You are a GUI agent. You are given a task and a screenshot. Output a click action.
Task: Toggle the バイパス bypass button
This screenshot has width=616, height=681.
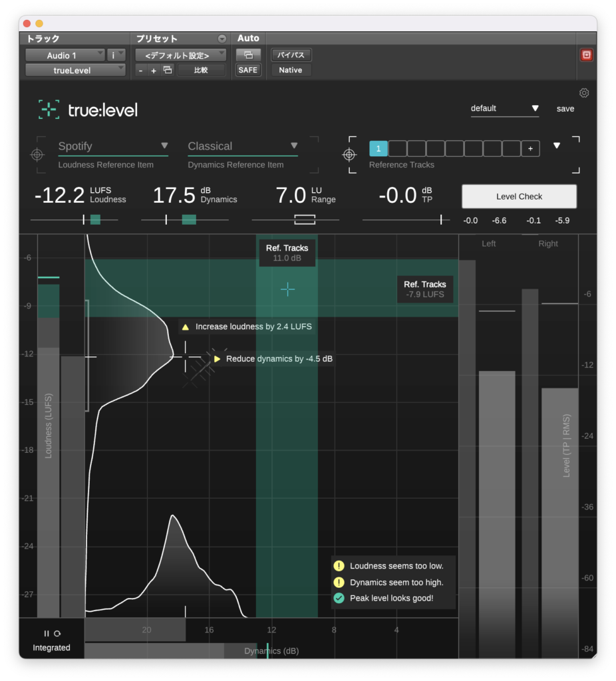[291, 55]
